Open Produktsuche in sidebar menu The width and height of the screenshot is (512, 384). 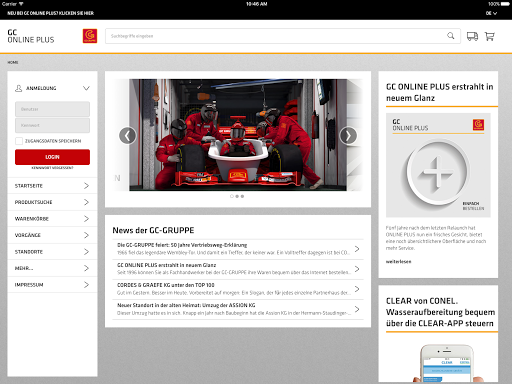click(x=52, y=202)
